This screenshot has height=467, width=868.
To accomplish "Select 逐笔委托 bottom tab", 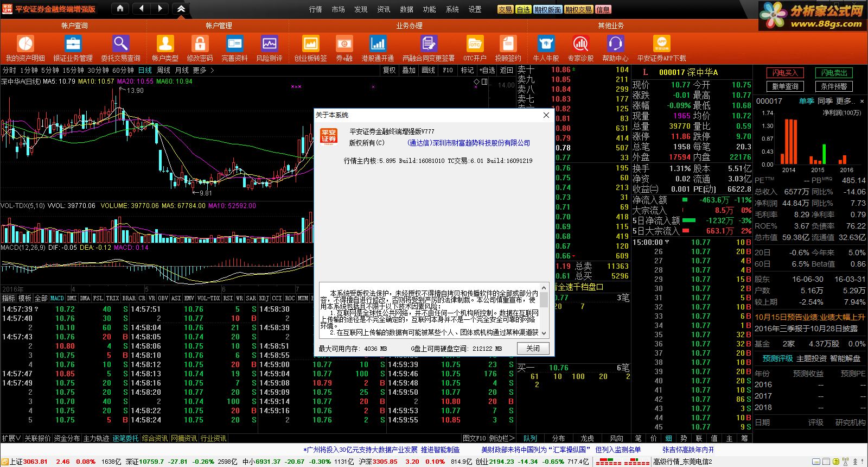I will coord(125,438).
